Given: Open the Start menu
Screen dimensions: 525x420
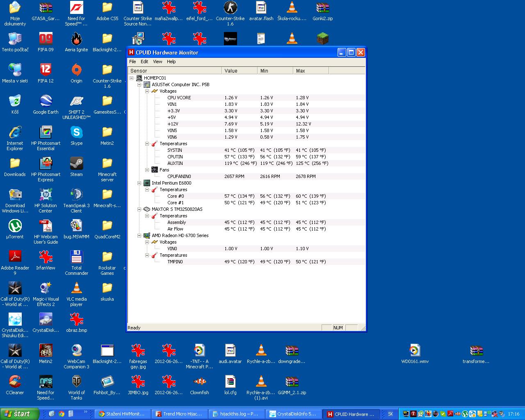Looking at the screenshot, I should pyautogui.click(x=20, y=414).
